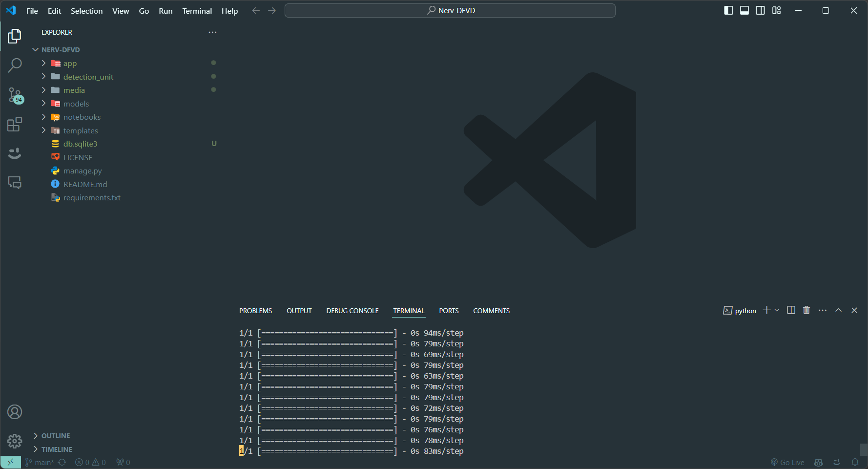Open the View menu
This screenshot has height=469, width=868.
click(x=121, y=11)
